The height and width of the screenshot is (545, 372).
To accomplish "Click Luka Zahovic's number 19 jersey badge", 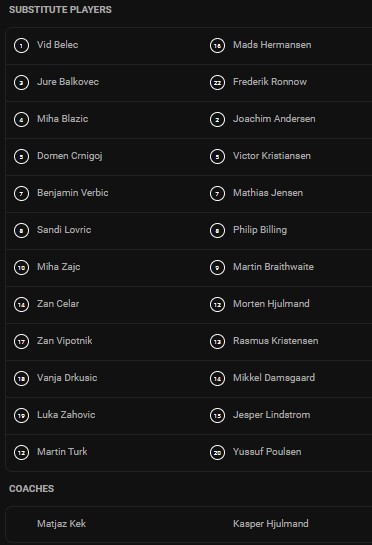I will [x=21, y=415].
